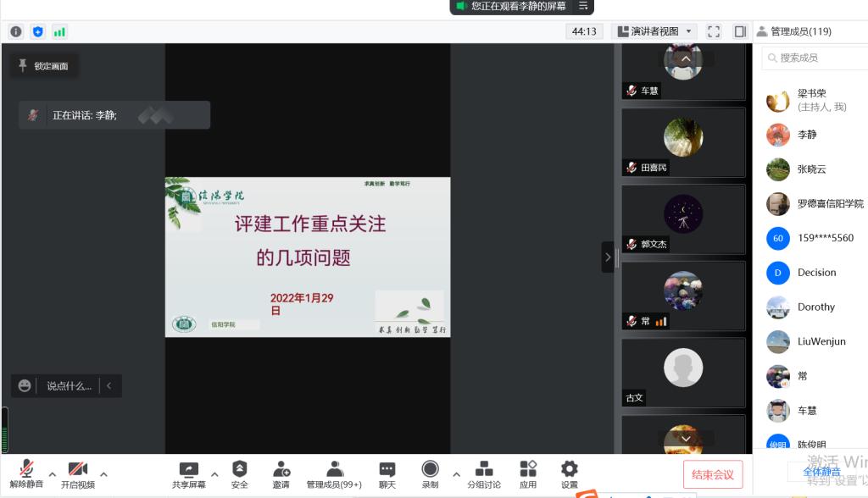Click the blue security shield icon
Image resolution: width=868 pixels, height=498 pixels.
pyautogui.click(x=37, y=31)
